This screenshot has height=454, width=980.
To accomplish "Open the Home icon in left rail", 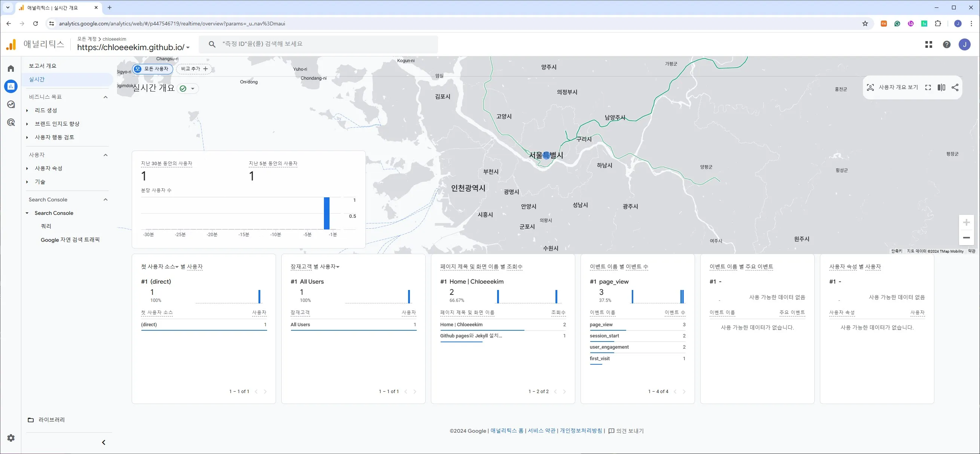I will 10,68.
